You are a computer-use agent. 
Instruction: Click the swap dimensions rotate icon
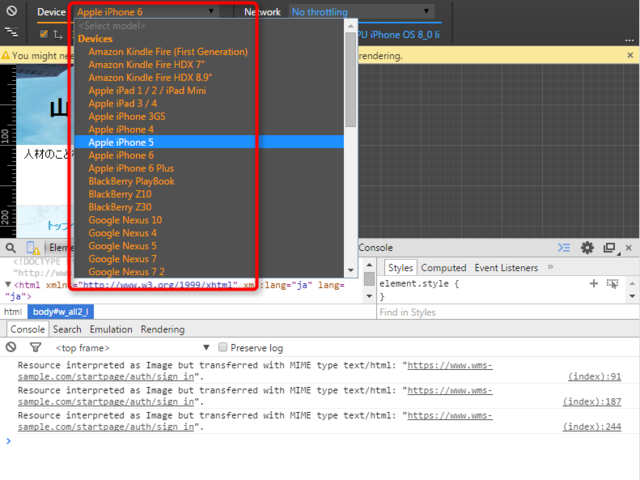click(58, 35)
